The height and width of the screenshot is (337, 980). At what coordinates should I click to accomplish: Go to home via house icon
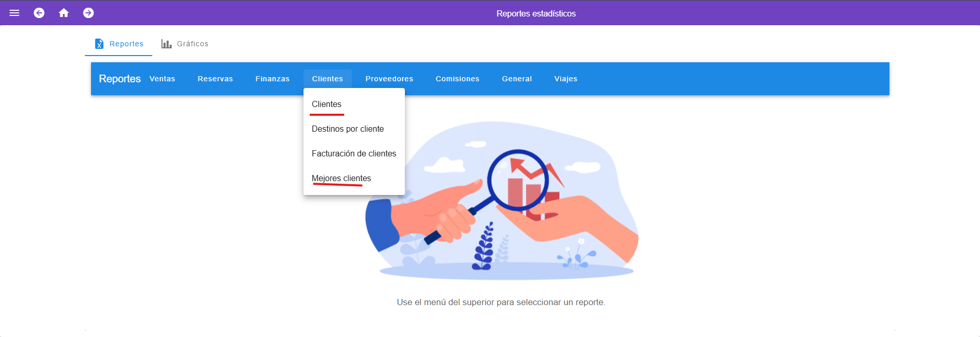point(64,13)
